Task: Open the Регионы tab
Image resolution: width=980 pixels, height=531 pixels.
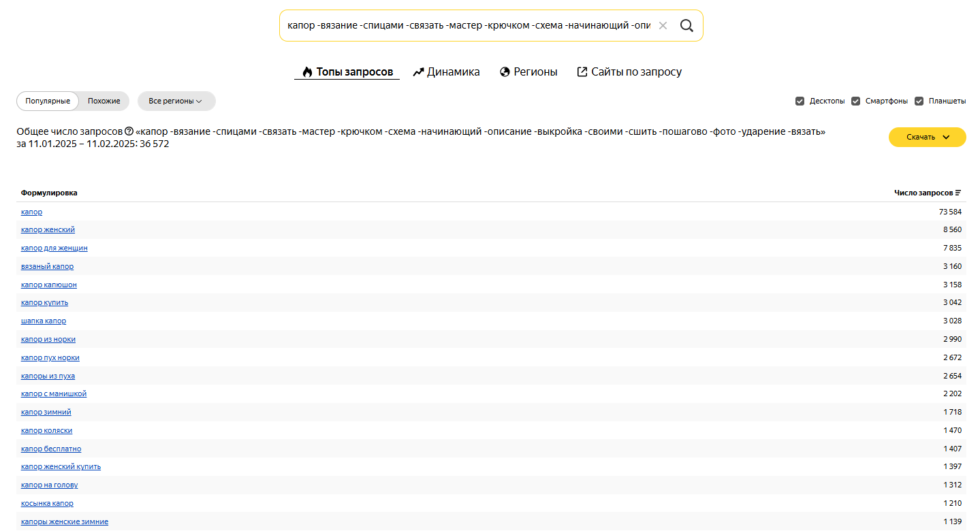Action: (x=528, y=71)
